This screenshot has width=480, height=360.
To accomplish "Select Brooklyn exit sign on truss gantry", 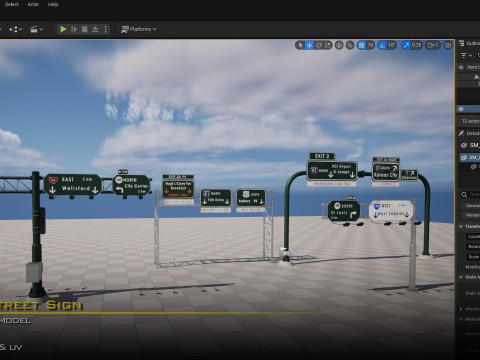I will point(178,189).
